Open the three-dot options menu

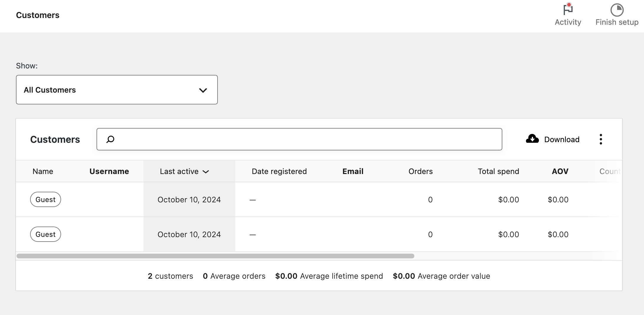point(601,139)
